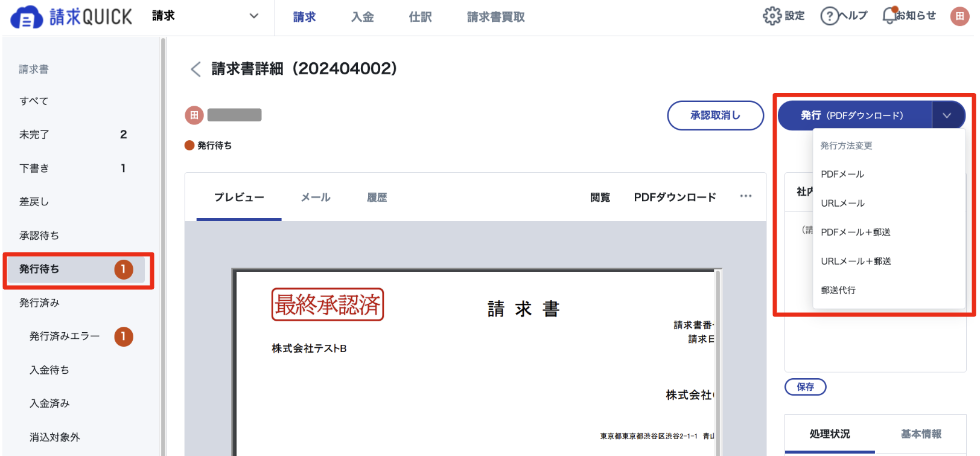Select the プレビュー tab
This screenshot has width=980, height=456.
(x=239, y=197)
